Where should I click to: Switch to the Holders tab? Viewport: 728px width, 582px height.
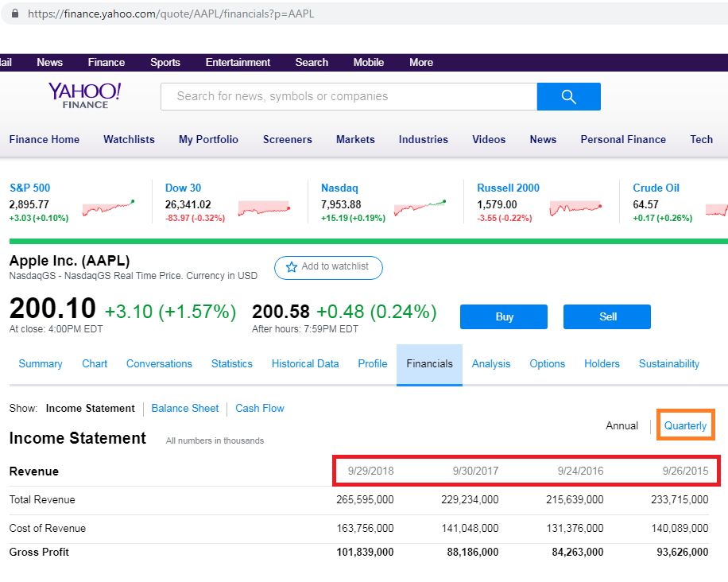[x=602, y=363]
